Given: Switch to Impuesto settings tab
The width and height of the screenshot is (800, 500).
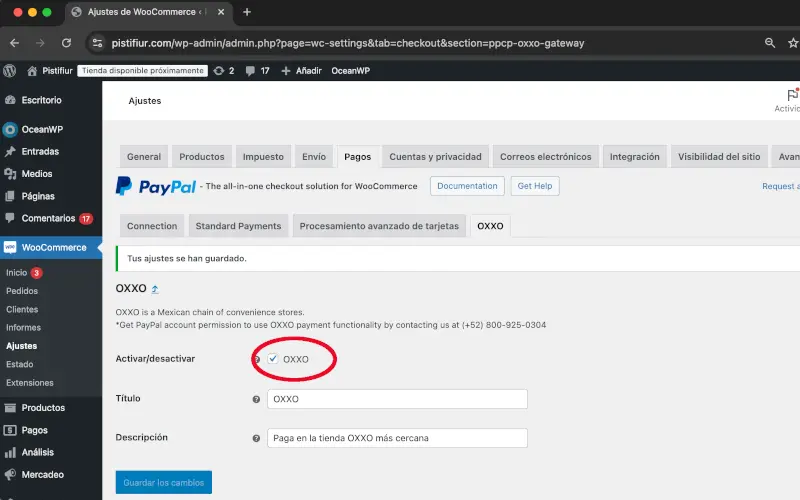Looking at the screenshot, I should point(263,157).
